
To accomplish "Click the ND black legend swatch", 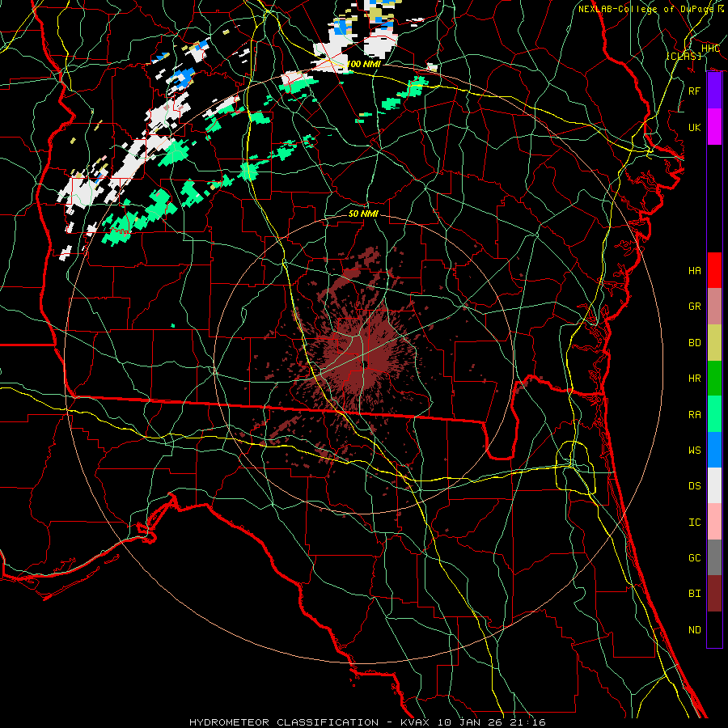I will 714,629.
